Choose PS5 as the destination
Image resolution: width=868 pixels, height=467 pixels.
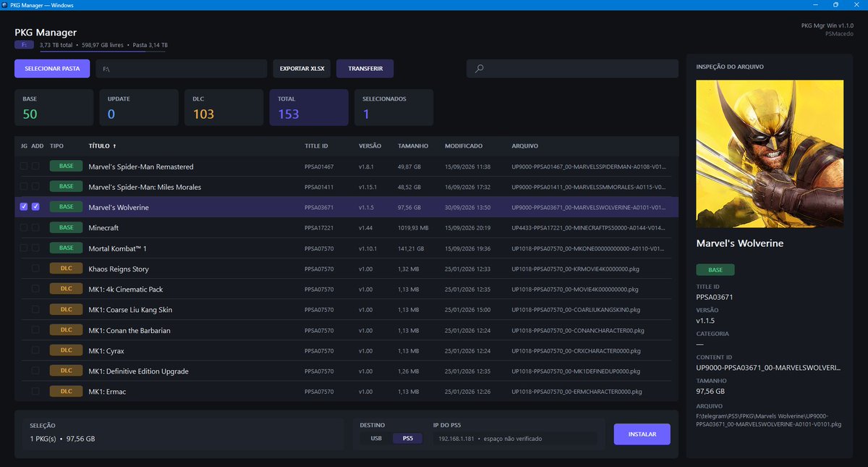407,438
